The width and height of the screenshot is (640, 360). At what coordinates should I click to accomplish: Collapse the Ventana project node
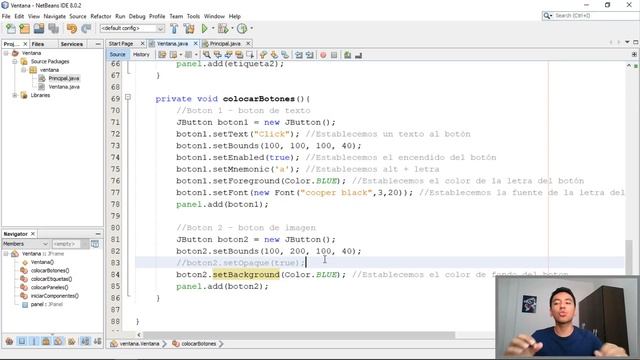(6, 53)
